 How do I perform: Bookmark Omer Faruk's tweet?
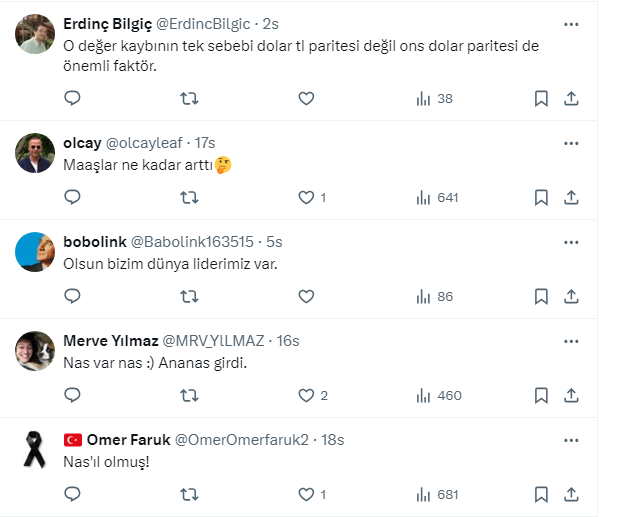click(541, 494)
